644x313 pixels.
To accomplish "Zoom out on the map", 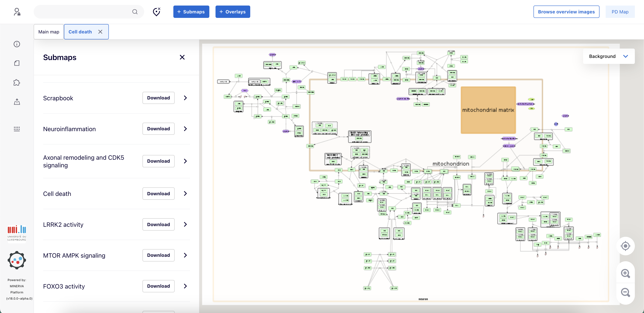I will [x=625, y=292].
